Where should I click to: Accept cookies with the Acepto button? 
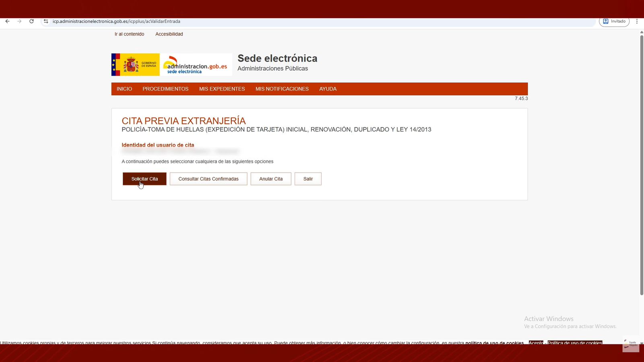(536, 343)
